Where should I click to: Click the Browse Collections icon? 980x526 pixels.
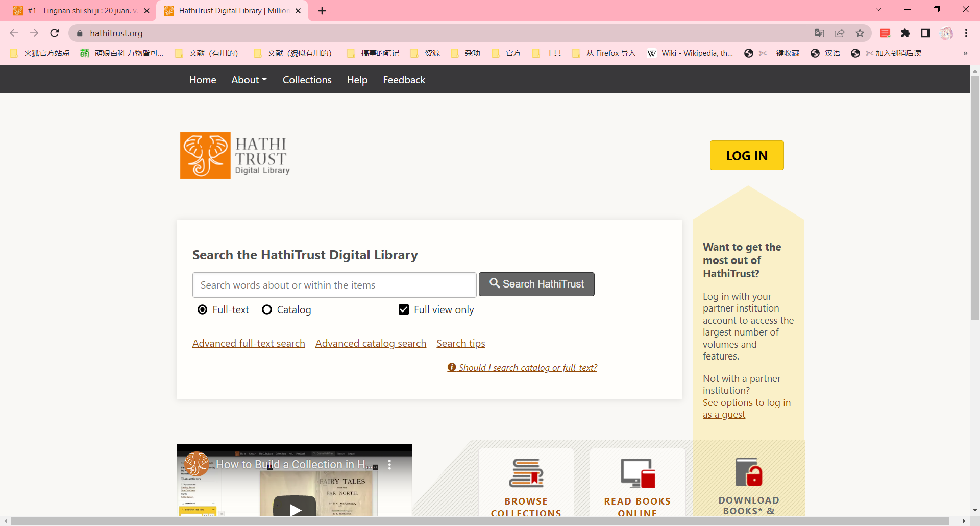526,473
